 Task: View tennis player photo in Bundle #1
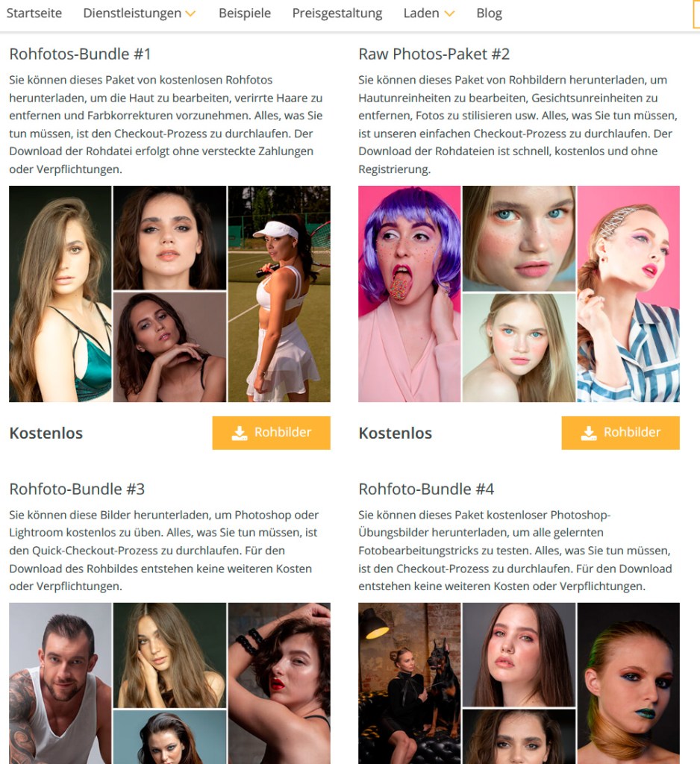pyautogui.click(x=279, y=294)
